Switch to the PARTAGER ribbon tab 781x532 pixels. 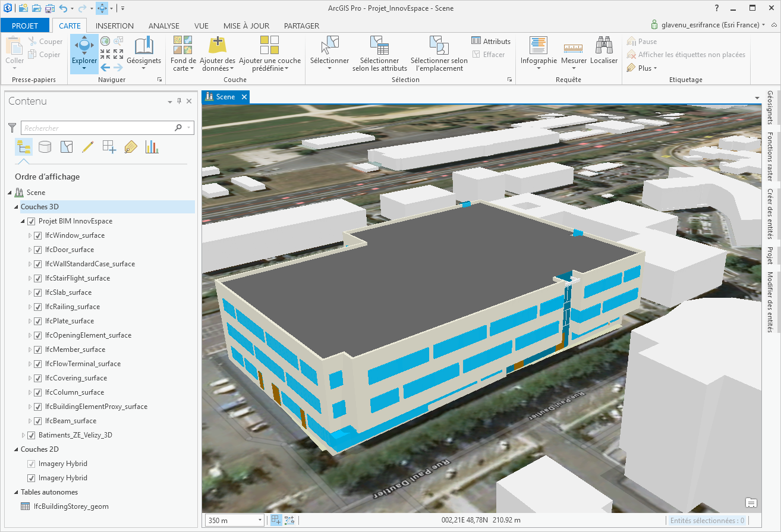tap(301, 26)
